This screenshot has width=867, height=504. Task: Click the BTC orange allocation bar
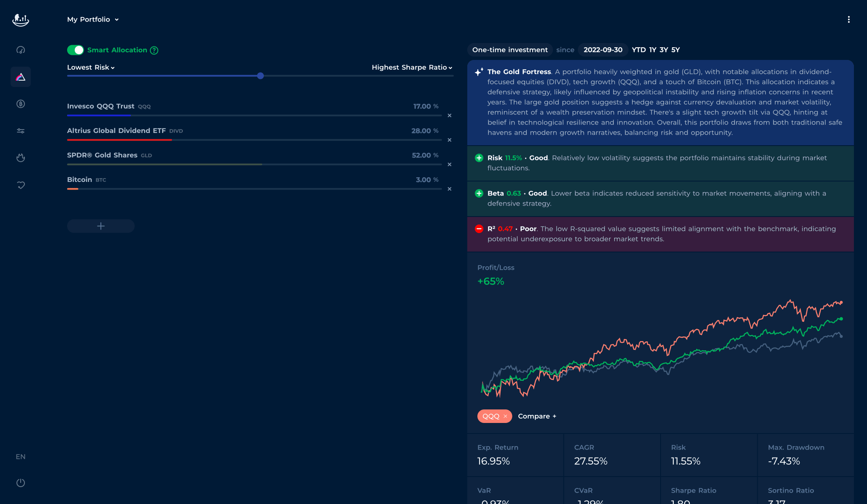[73, 189]
